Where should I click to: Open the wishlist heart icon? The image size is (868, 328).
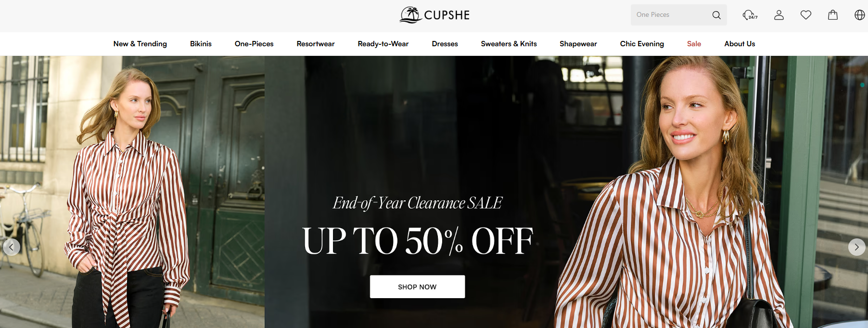coord(806,15)
